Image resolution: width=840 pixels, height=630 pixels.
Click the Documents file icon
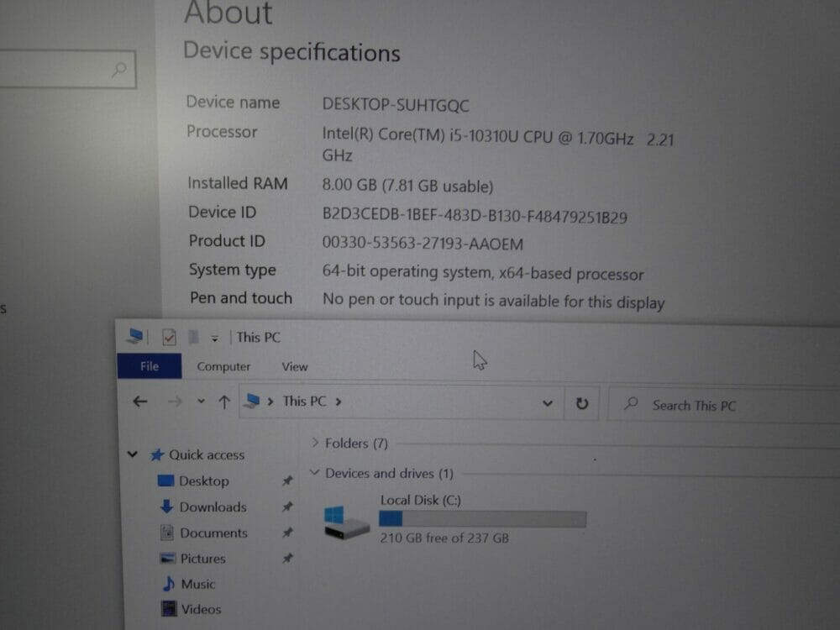(x=167, y=532)
